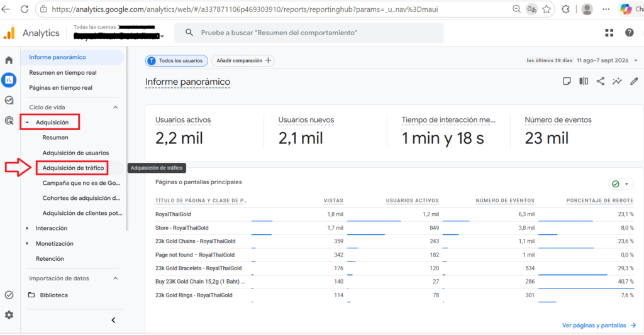The width and height of the screenshot is (644, 335).
Task: Click the Tiempo de interacción metric card
Action: tap(448, 132)
